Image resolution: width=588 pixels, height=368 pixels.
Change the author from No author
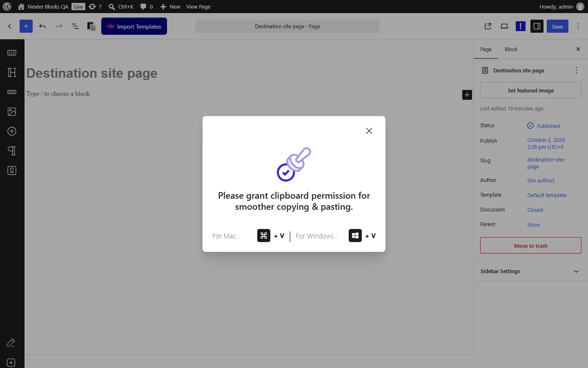[541, 181]
